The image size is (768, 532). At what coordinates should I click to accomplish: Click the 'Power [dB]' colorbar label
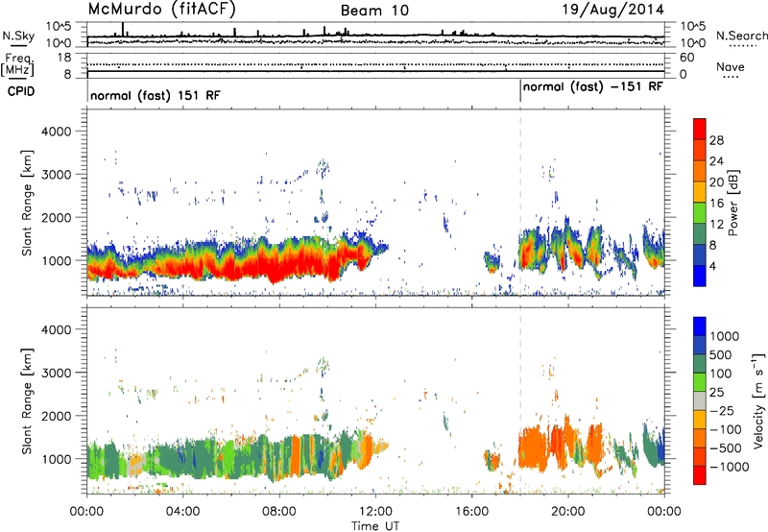pos(733,203)
